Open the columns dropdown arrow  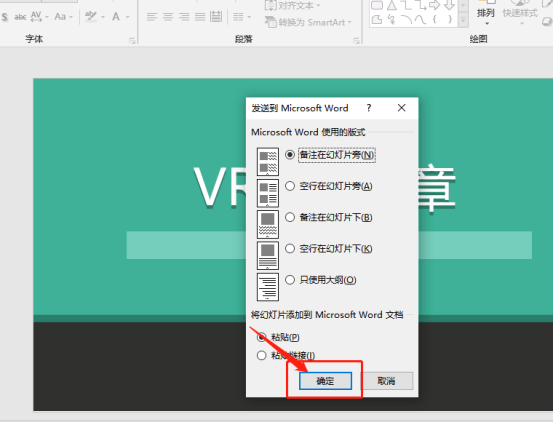249,17
